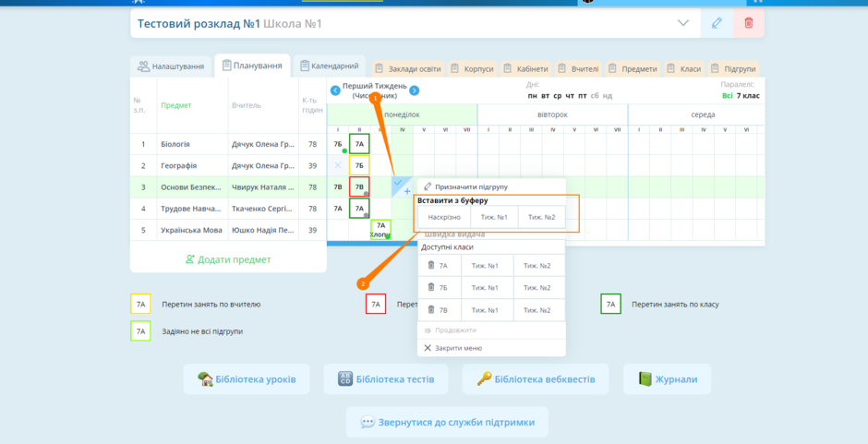Expand the schedule selector chevron
Screen dimensions: 868x444
pos(683,23)
